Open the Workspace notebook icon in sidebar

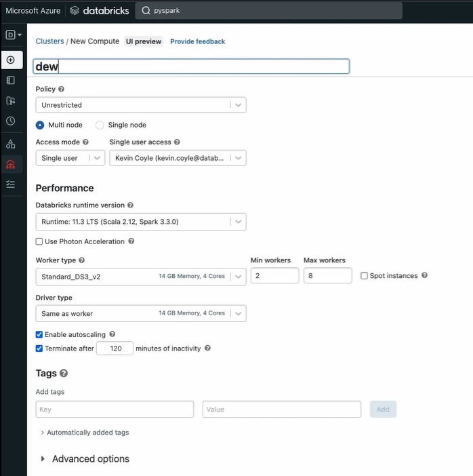pos(11,80)
